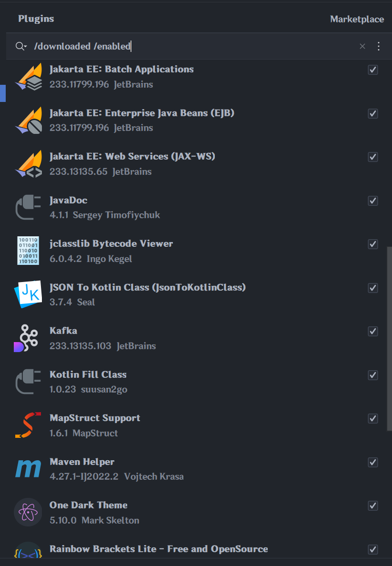Toggle Rainbow Brackets Lite checkbox
The image size is (392, 566).
click(x=373, y=549)
